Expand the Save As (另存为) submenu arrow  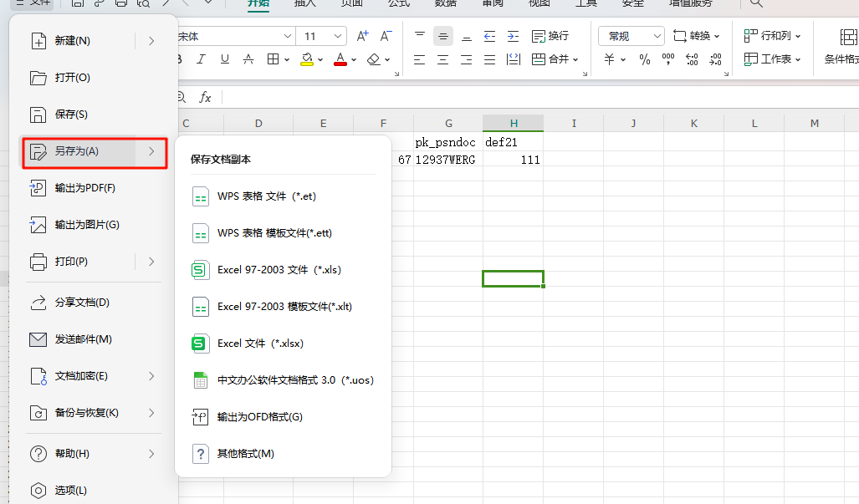point(151,151)
